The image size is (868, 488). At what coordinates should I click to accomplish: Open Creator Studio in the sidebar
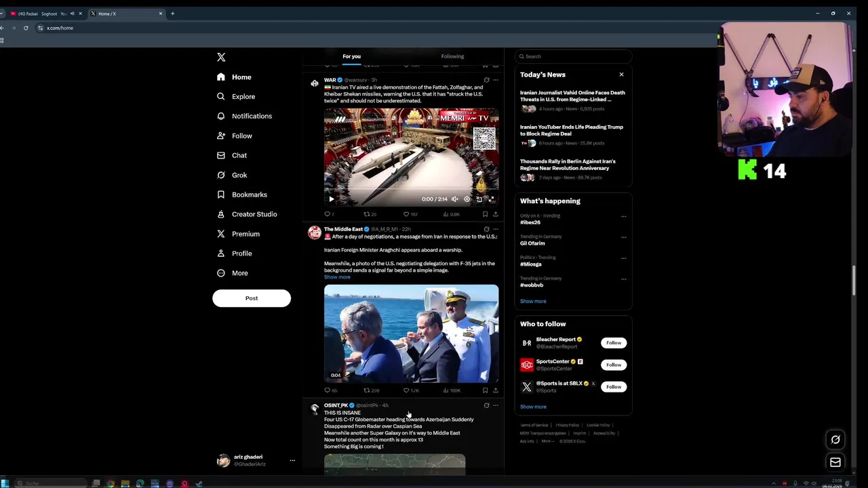(247, 214)
